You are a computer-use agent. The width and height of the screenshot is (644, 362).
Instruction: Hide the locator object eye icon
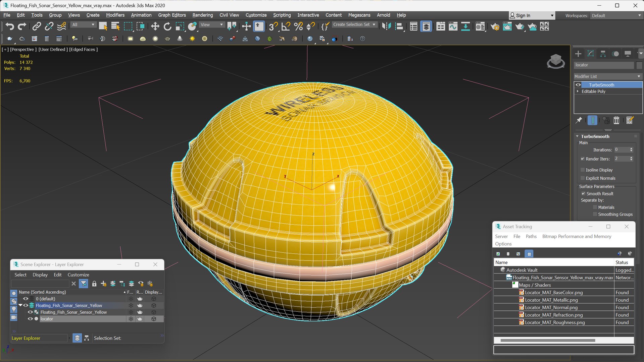[30, 319]
